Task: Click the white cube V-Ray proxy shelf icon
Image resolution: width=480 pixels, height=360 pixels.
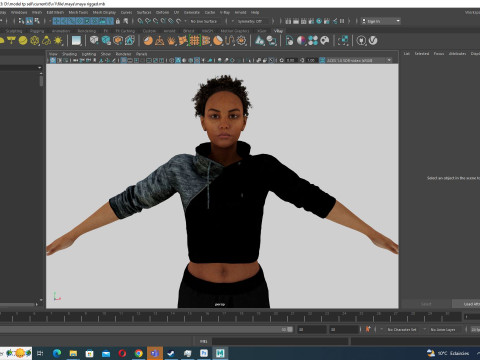Action: point(94,40)
